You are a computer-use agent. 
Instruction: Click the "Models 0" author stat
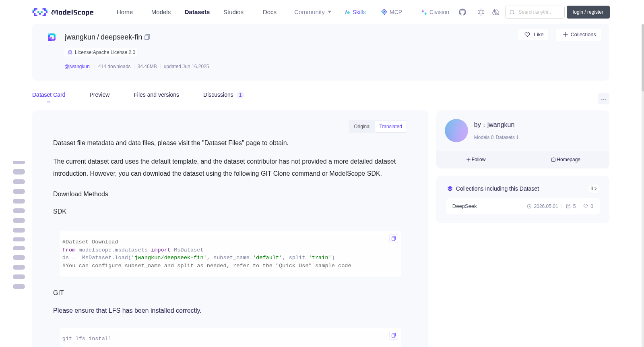[483, 137]
